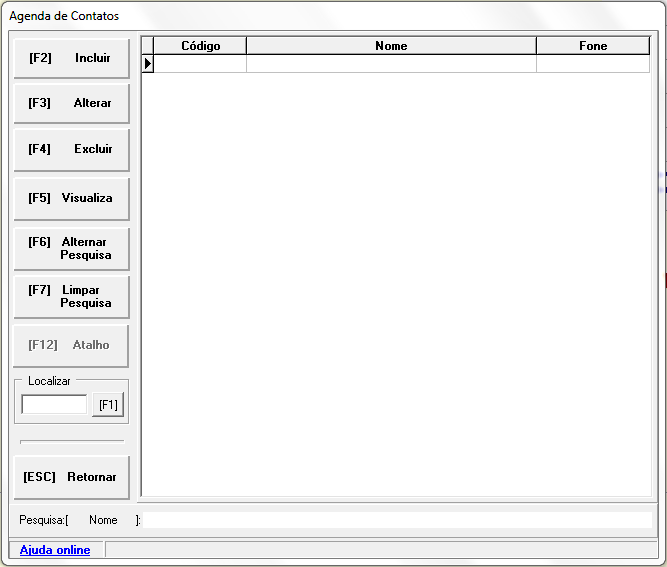Click the [F1] button beside Localizar
The image size is (667, 567).
tap(108, 405)
